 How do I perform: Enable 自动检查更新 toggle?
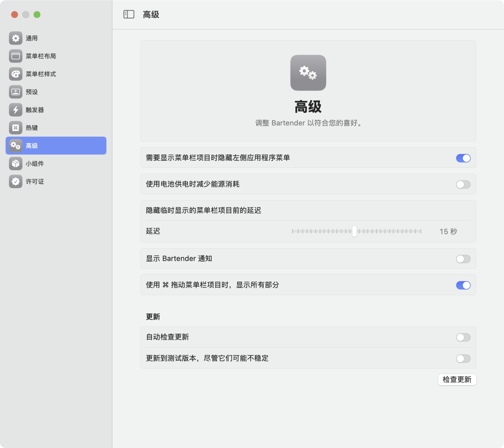point(463,337)
